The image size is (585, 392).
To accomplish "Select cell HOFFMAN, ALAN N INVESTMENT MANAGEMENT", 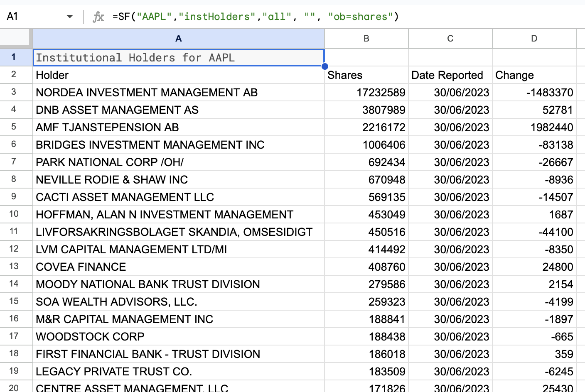I will point(179,215).
